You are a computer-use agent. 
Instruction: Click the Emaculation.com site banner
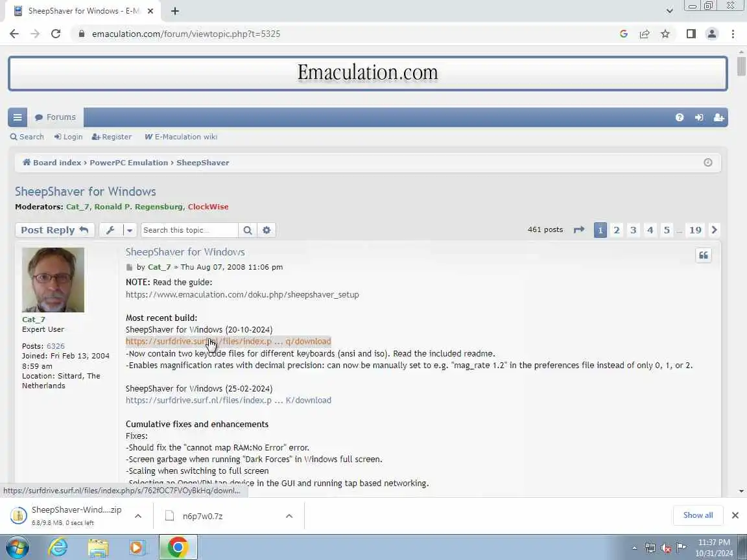coord(368,73)
